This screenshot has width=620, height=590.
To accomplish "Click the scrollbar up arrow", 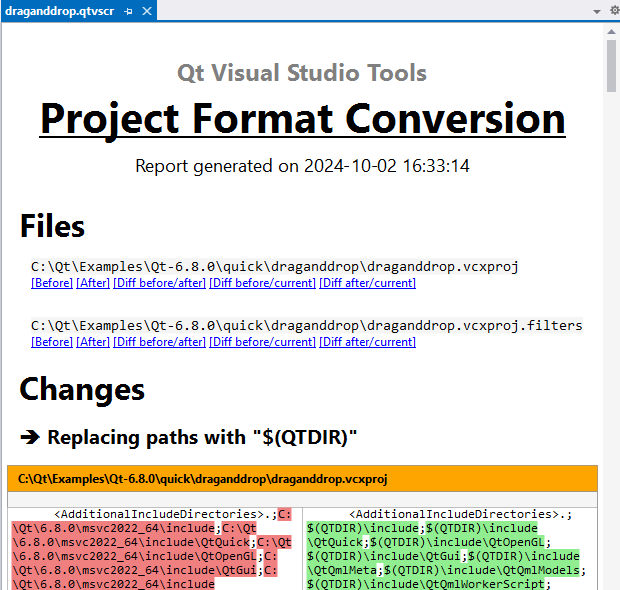I will click(x=611, y=32).
